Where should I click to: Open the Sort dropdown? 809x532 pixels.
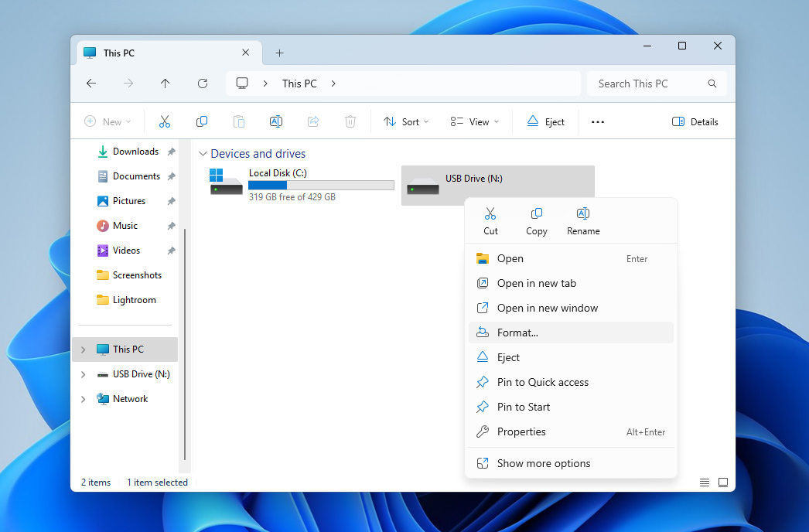(406, 121)
